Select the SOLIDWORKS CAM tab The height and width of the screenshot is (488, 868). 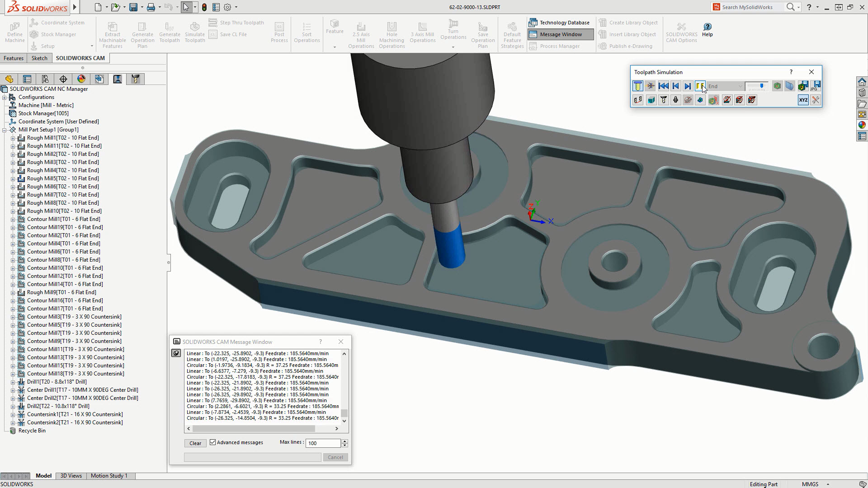click(x=80, y=58)
